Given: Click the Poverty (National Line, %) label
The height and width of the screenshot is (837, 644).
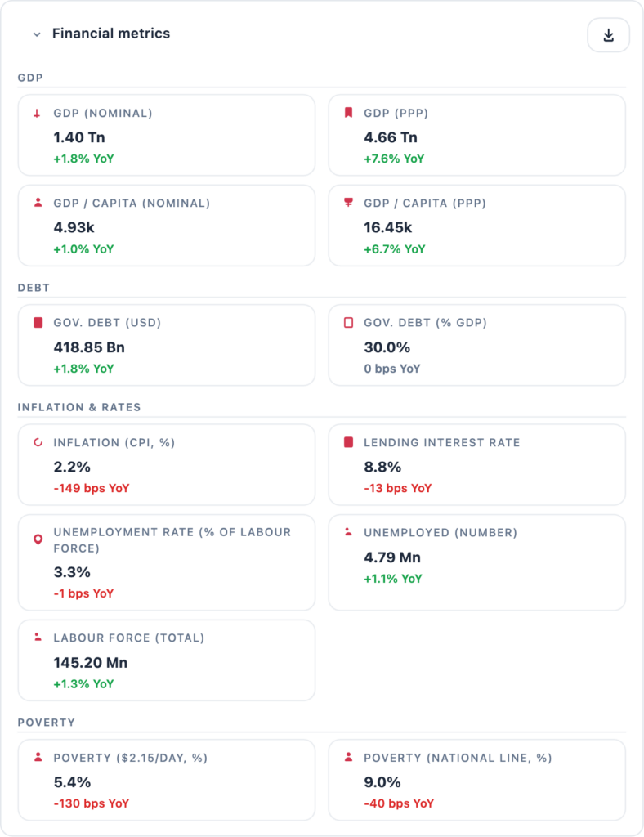Looking at the screenshot, I should tap(458, 758).
